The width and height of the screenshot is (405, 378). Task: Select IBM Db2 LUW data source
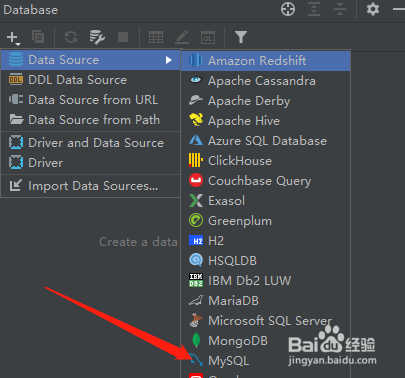266,281
